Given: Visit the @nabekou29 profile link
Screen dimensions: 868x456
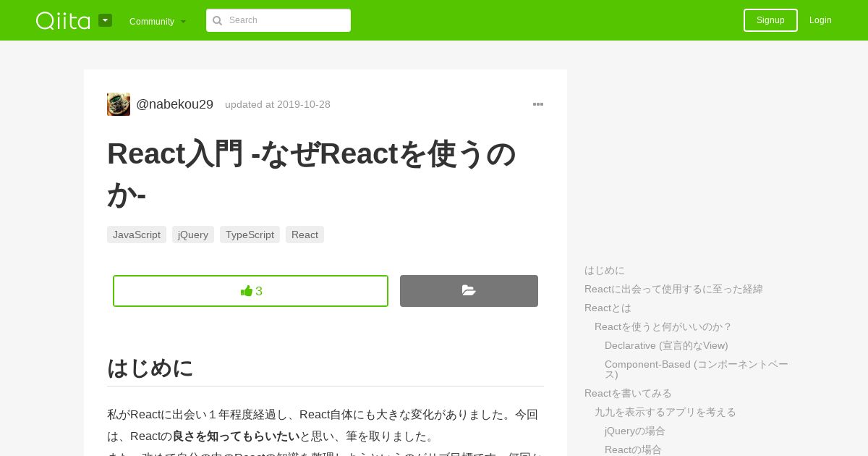Looking at the screenshot, I should [174, 104].
